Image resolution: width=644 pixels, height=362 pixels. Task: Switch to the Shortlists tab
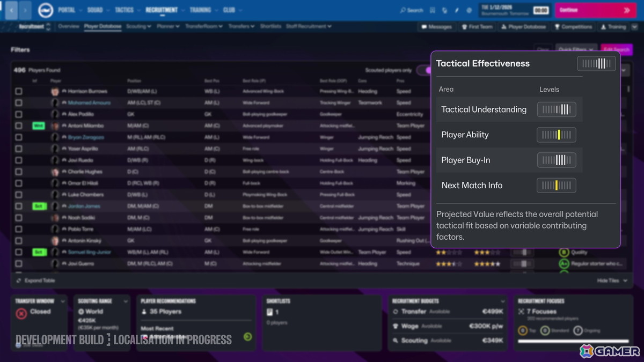(x=270, y=26)
